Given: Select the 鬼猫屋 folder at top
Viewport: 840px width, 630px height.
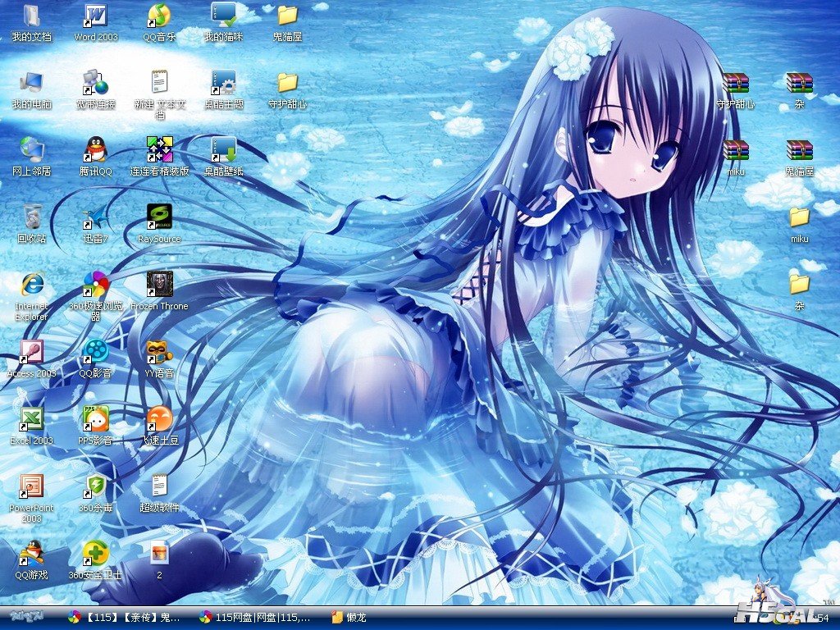Looking at the screenshot, I should [287, 16].
